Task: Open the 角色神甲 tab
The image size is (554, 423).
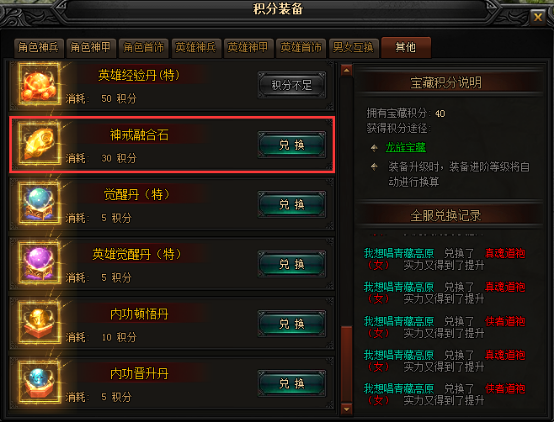Action: click(91, 48)
